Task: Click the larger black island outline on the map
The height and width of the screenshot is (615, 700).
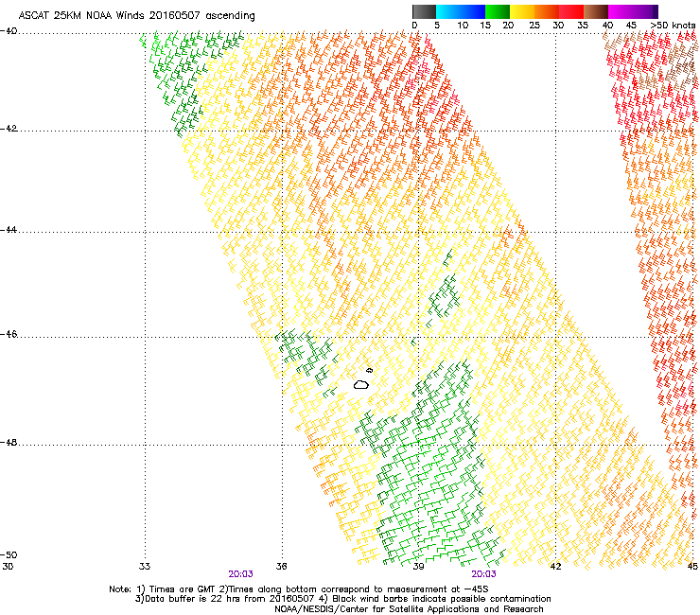Action: (361, 384)
